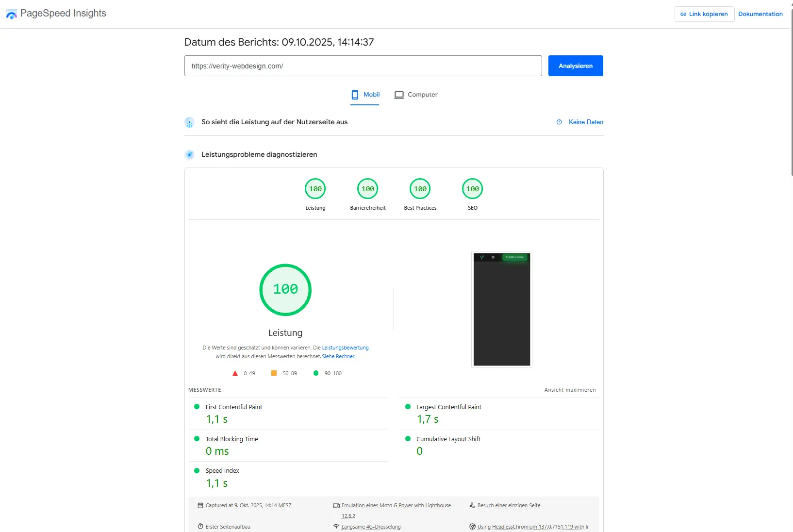
Task: Click the Lighthouse icon beside Leistungsprobleme diagnostizieren
Action: pos(189,155)
